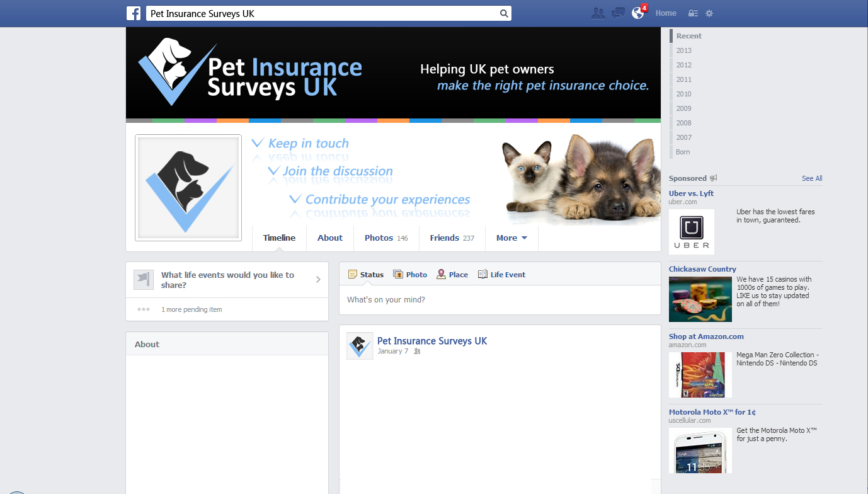
Task: Open the Chickasaw Country ad link
Action: click(702, 269)
